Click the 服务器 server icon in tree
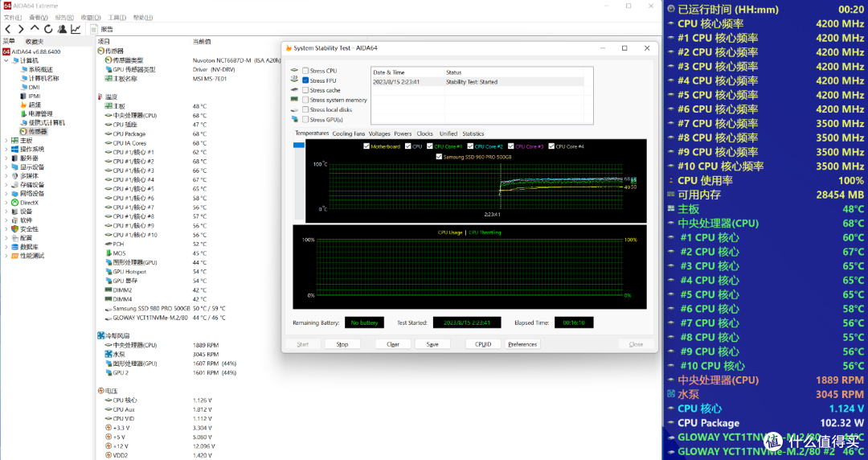This screenshot has height=460, width=868. pos(15,158)
